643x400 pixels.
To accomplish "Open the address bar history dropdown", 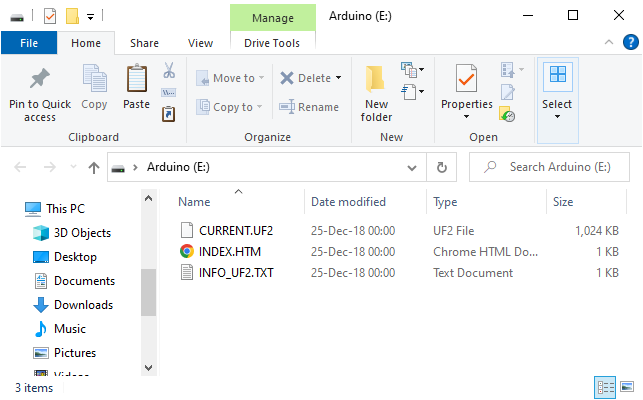I will click(412, 168).
